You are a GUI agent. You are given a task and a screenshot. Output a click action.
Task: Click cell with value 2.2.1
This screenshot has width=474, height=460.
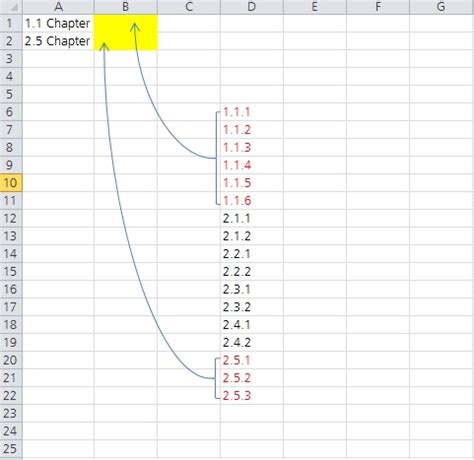(252, 253)
